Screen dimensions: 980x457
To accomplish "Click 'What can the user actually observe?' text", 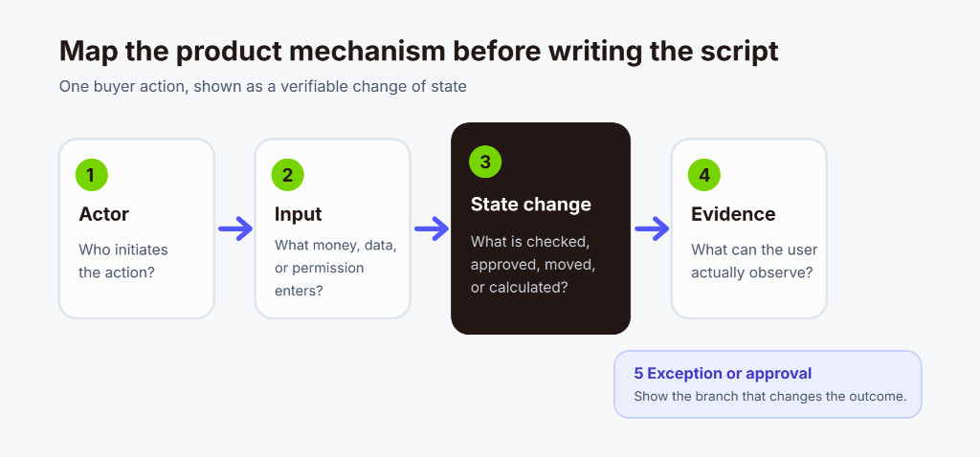I will [x=754, y=261].
